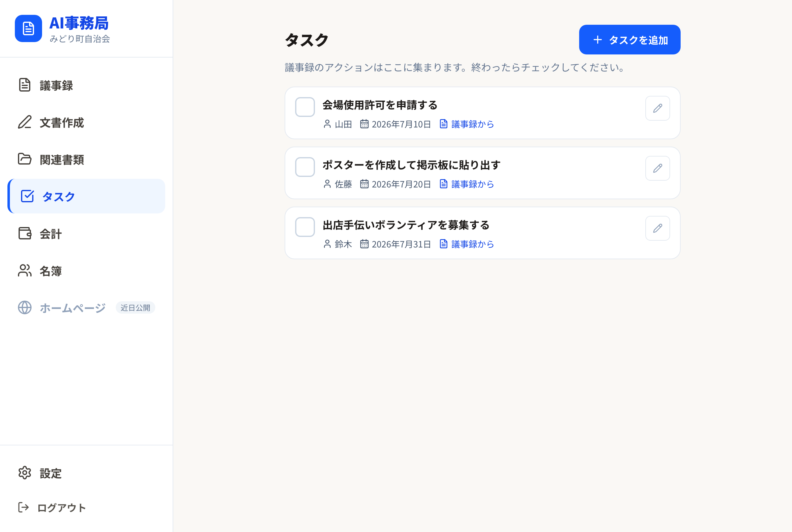
Task: Edit the 会場使用許可を申請する task with pencil icon
Action: coord(658,108)
